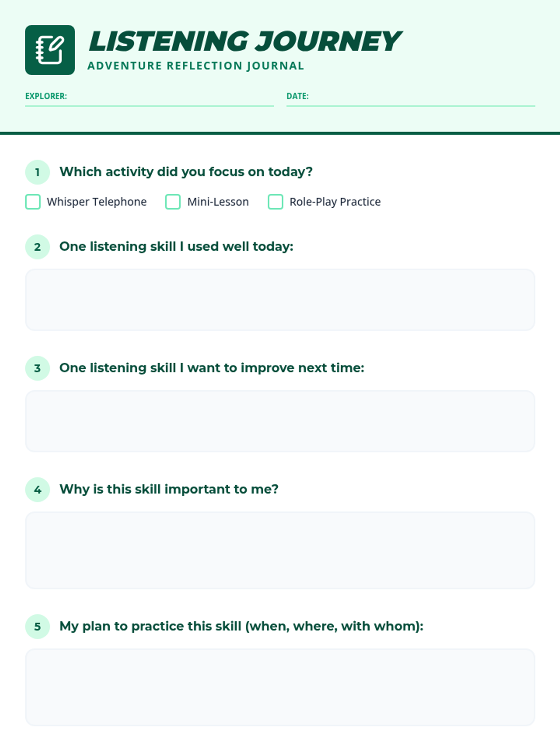Click the Role-Play Practice label text
Screen dimensions: 560x747
335,202
